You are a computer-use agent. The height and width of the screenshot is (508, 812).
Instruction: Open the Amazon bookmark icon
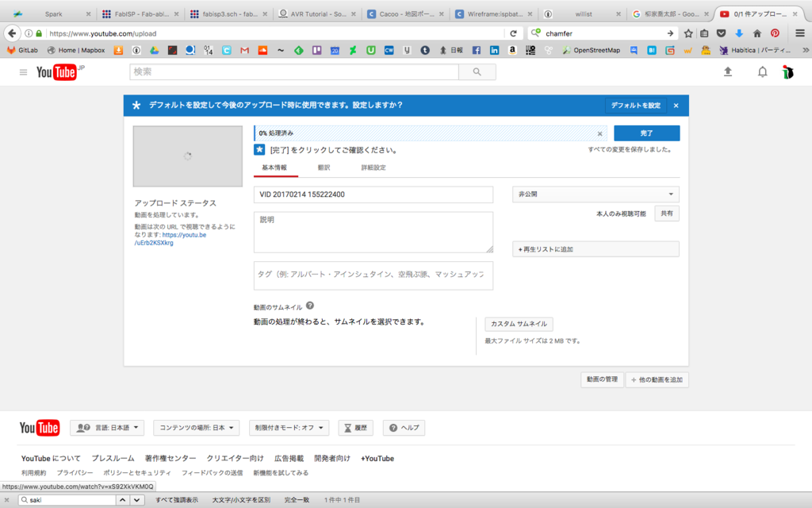[x=512, y=50]
